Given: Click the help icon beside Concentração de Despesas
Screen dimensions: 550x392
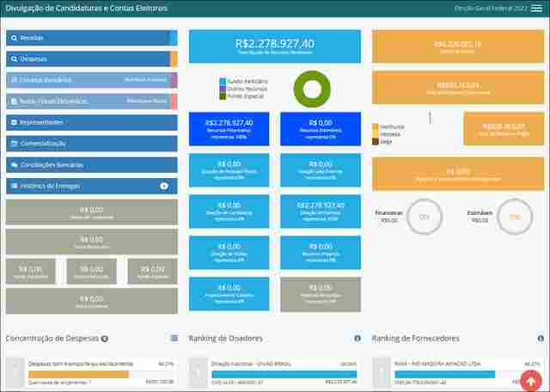Looking at the screenshot, I should tap(104, 339).
